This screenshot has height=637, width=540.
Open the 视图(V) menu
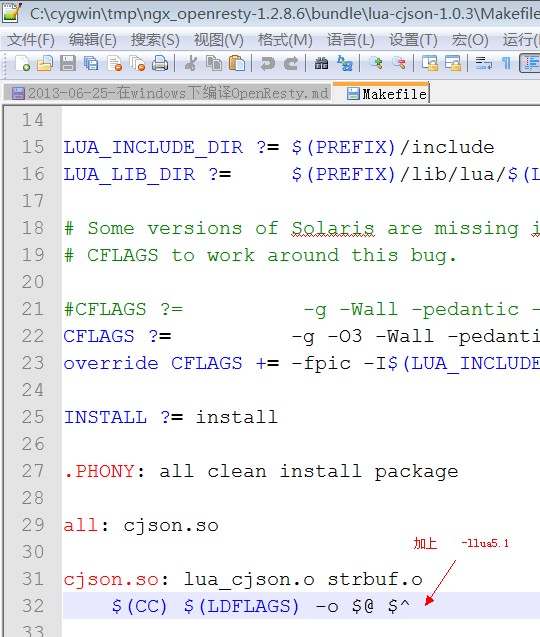point(219,40)
